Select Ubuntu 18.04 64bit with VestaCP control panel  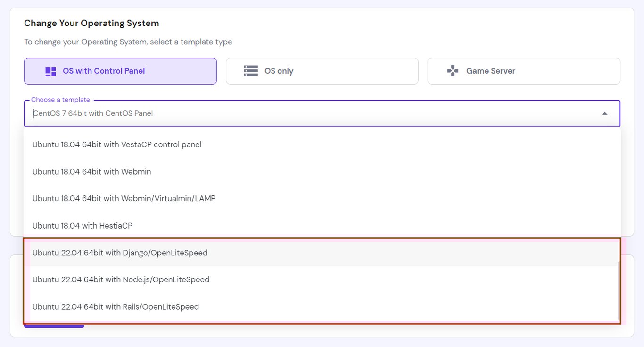coord(116,144)
